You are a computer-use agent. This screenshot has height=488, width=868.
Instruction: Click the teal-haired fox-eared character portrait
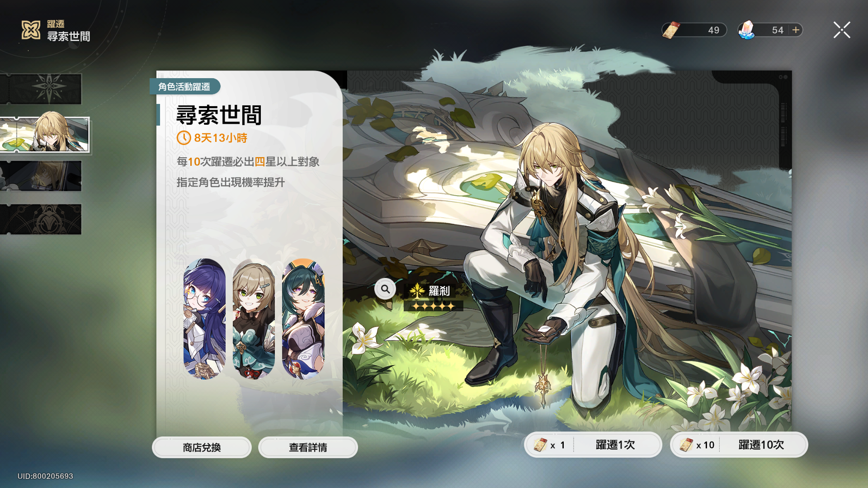pyautogui.click(x=303, y=319)
